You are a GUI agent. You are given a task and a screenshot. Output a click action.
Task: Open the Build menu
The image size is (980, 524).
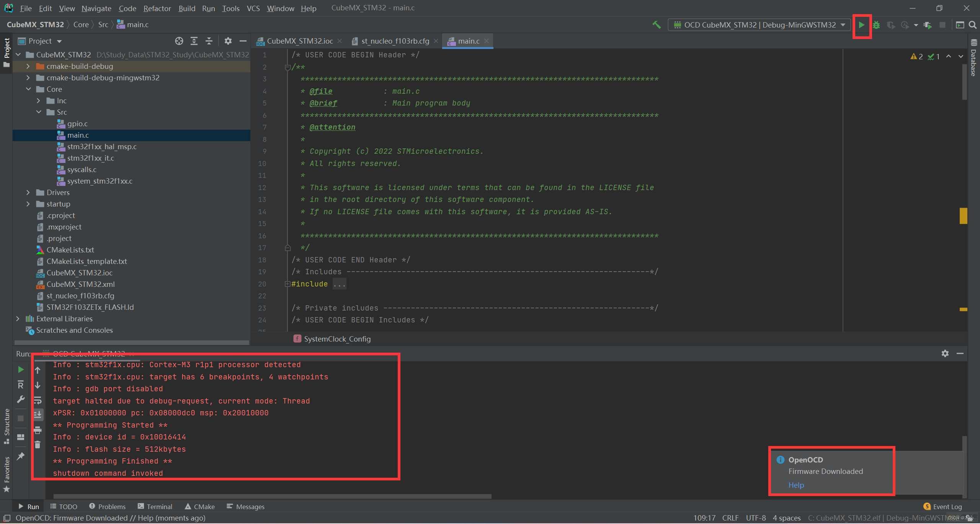coord(186,7)
